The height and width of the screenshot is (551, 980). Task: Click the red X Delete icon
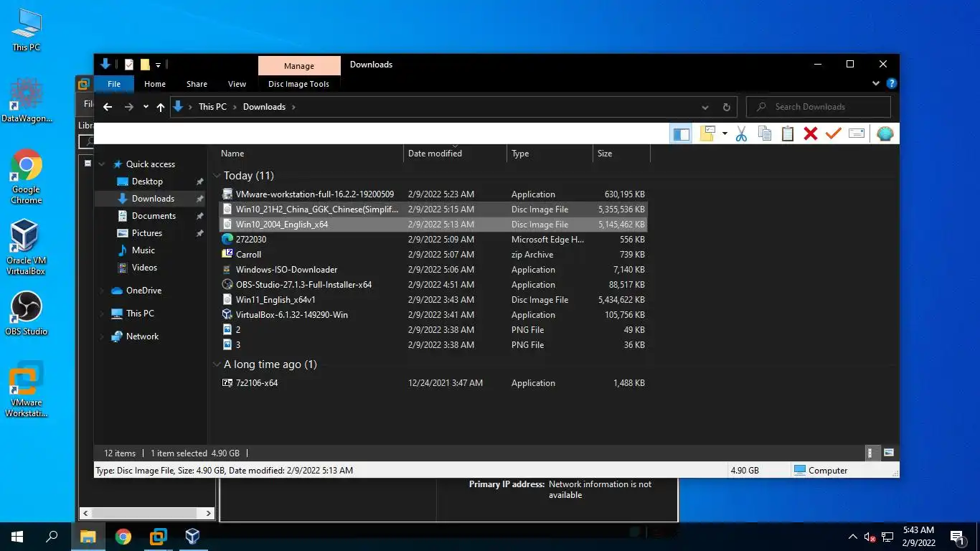[811, 133]
